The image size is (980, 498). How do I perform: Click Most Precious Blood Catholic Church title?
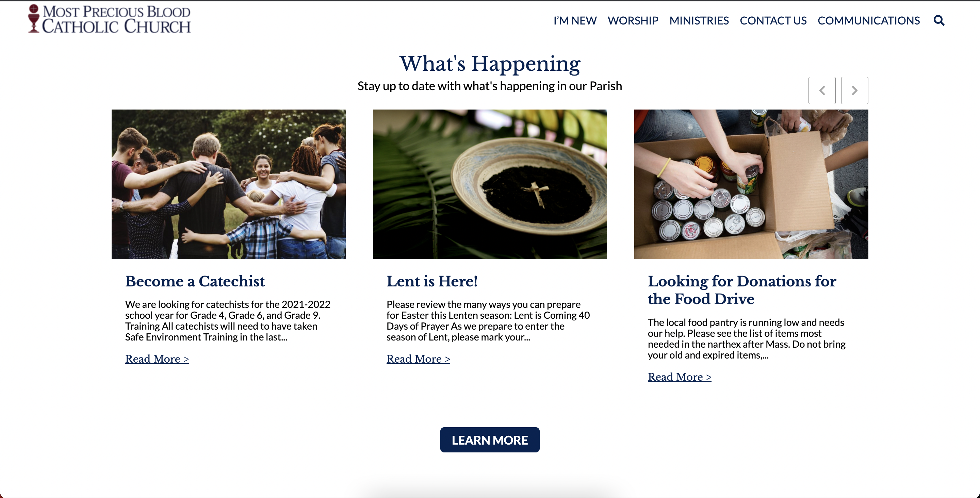pos(116,19)
